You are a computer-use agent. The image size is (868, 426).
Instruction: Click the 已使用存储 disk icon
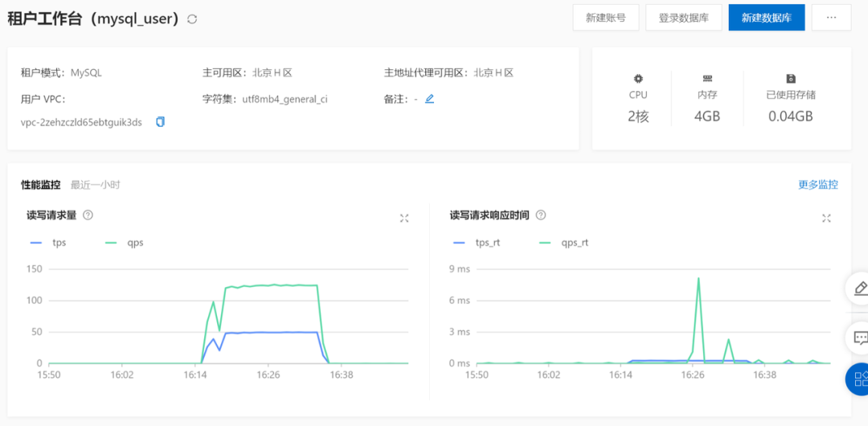pyautogui.click(x=791, y=79)
